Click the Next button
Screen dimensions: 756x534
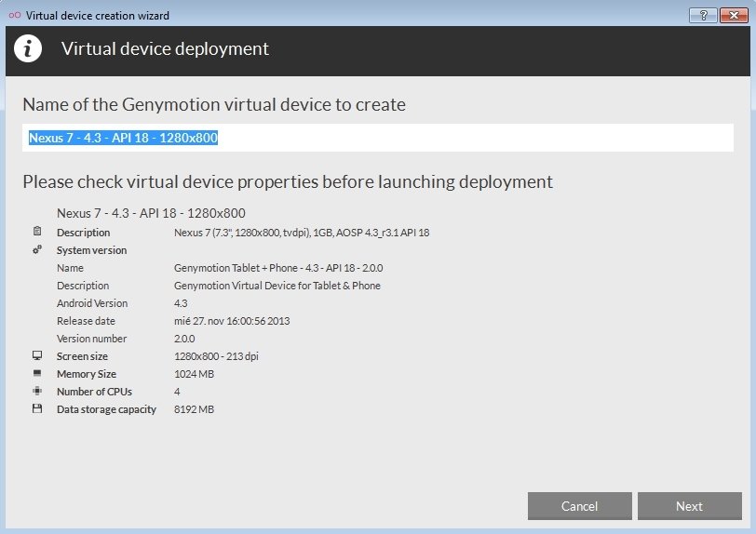[x=690, y=506]
